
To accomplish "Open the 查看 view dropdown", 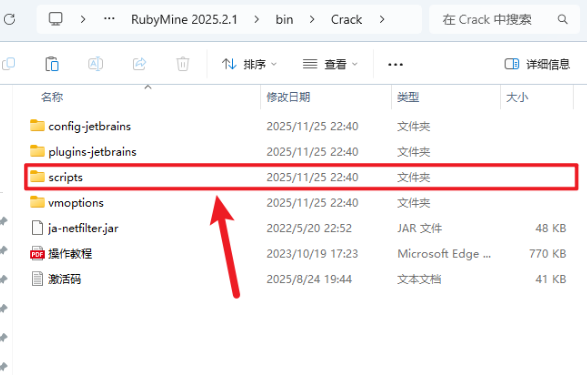I will coord(330,64).
